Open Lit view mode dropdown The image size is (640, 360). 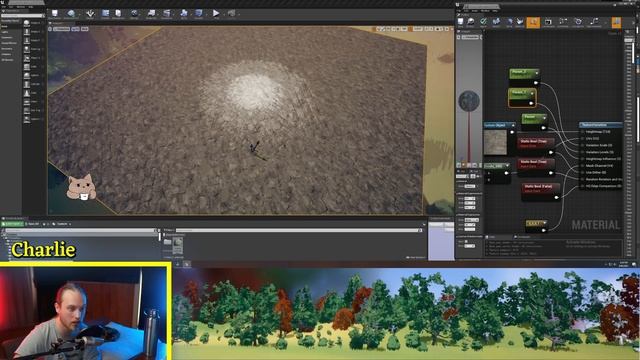coord(76,29)
